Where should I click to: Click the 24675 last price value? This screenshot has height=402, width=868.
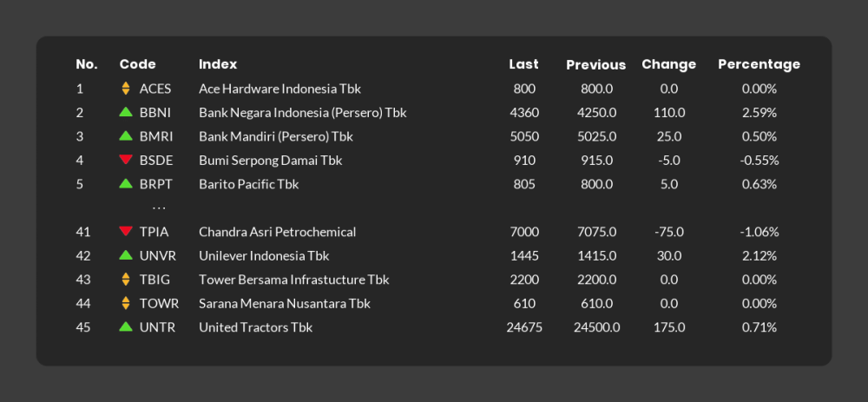[x=524, y=327]
